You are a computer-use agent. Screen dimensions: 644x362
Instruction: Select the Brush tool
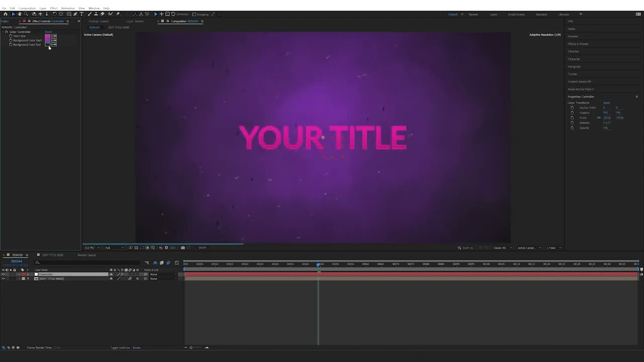pos(90,14)
